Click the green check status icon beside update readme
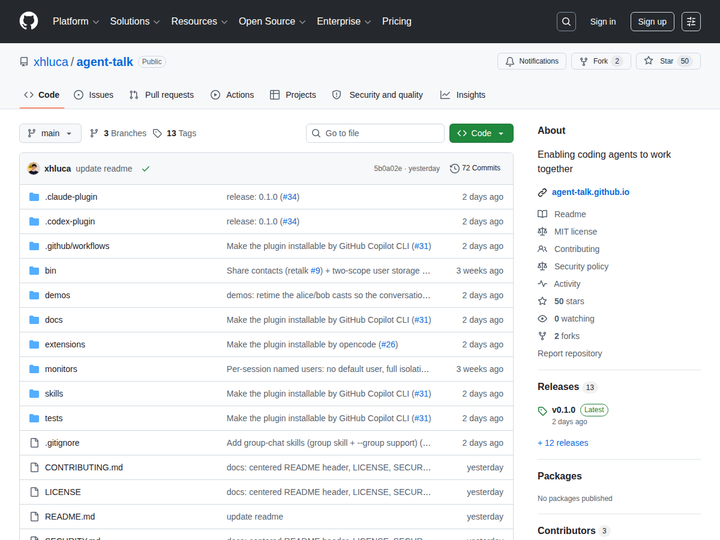The height and width of the screenshot is (540, 720). click(146, 169)
